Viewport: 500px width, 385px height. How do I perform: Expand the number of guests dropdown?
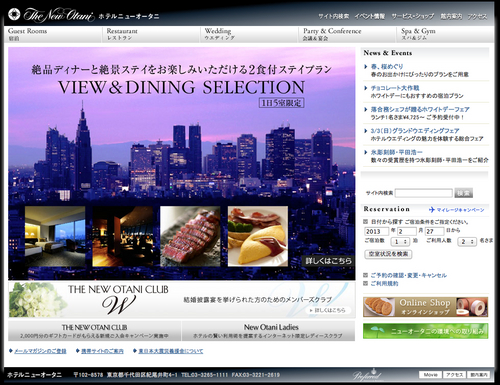pos(467,241)
